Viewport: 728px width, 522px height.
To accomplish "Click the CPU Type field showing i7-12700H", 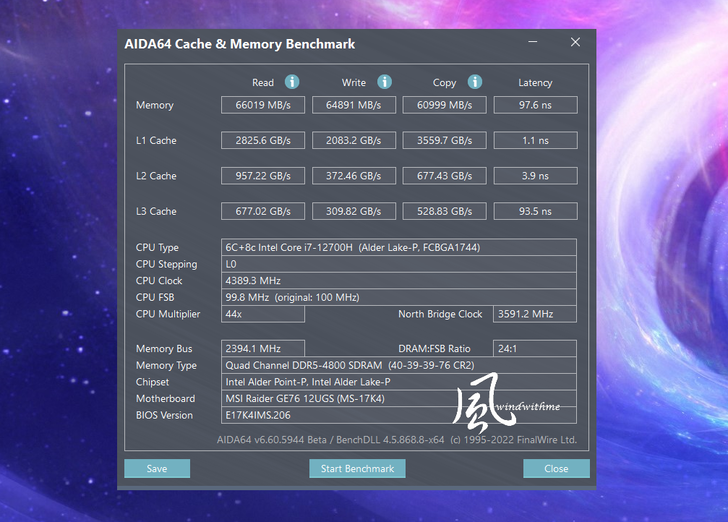I will pos(399,247).
